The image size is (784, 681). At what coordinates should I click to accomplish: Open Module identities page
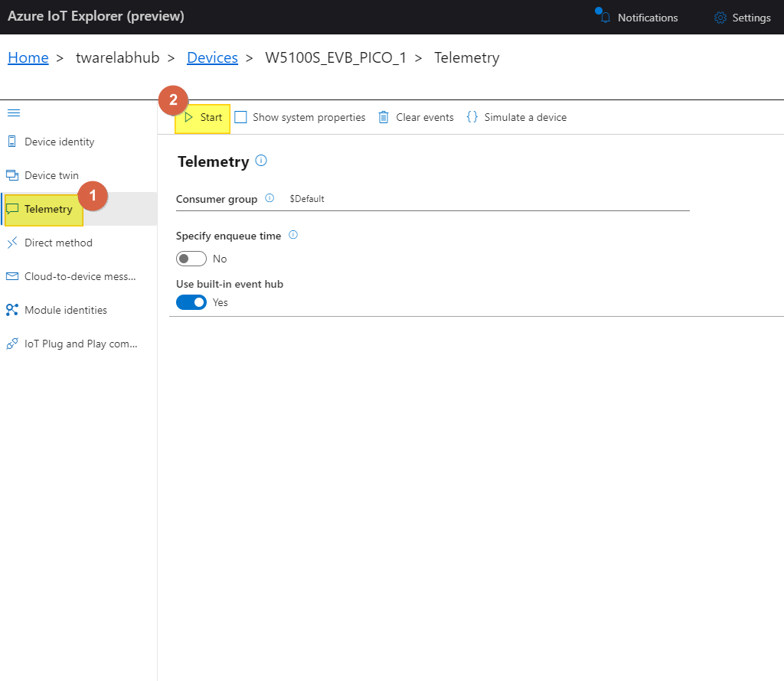click(x=79, y=310)
